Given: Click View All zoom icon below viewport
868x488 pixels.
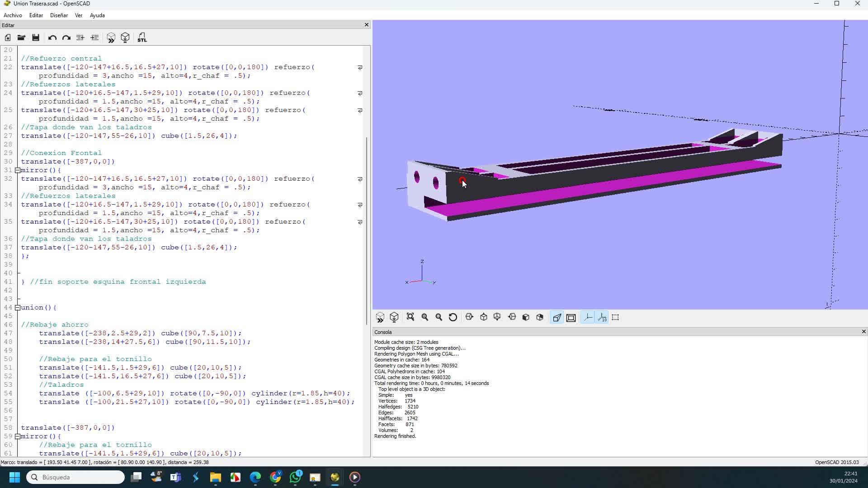Looking at the screenshot, I should coord(410,317).
